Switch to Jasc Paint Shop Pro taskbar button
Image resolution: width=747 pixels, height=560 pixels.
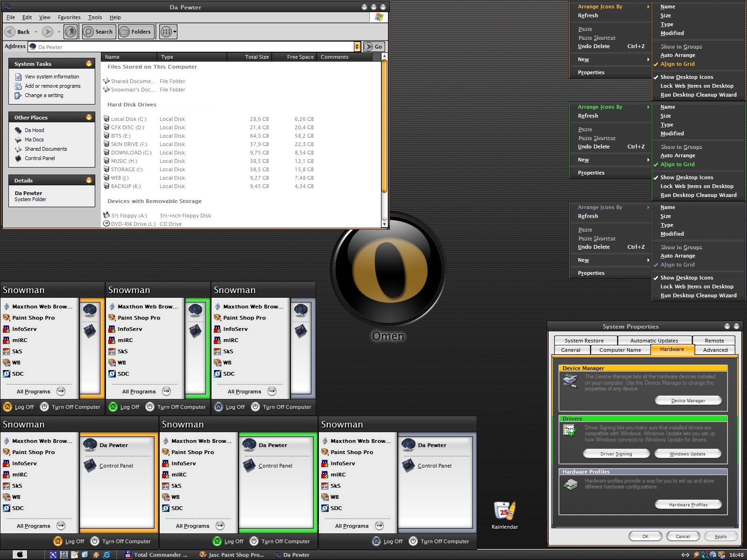coord(232,555)
